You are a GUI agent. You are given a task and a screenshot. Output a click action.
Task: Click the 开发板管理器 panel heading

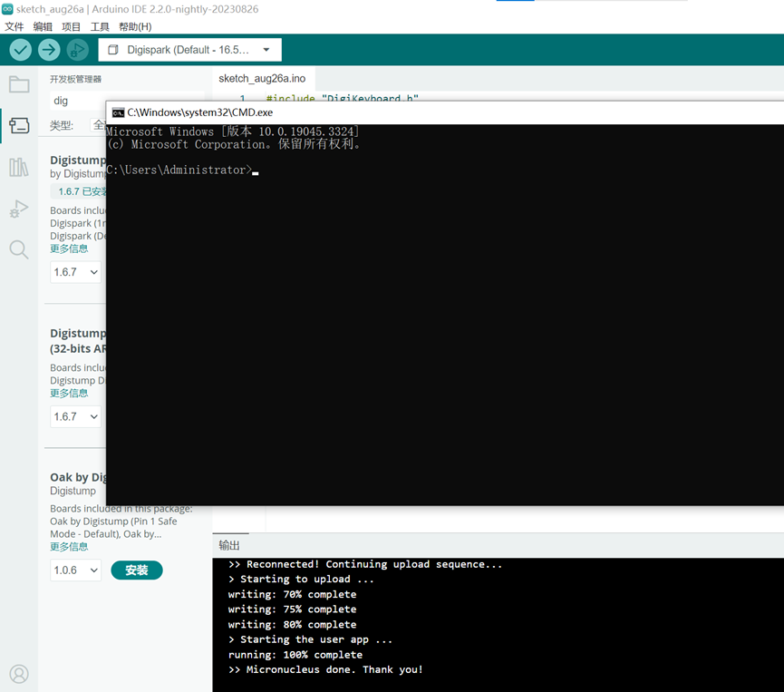point(75,79)
